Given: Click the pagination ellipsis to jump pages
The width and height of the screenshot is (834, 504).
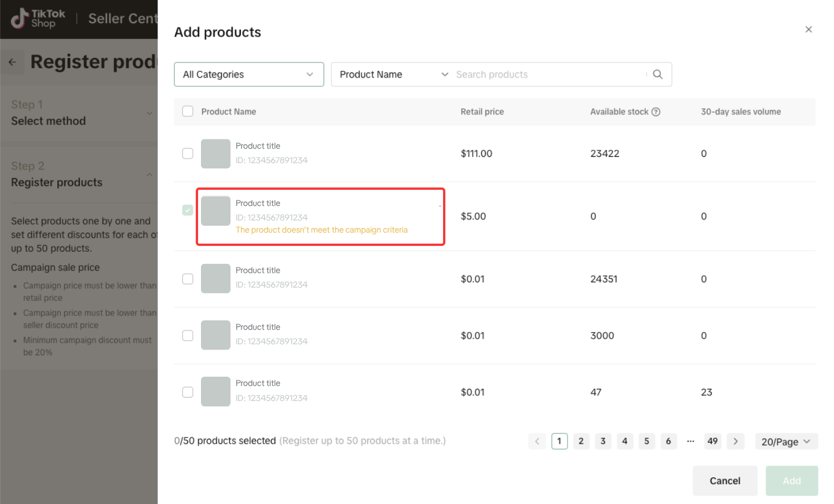Looking at the screenshot, I should pos(690,441).
